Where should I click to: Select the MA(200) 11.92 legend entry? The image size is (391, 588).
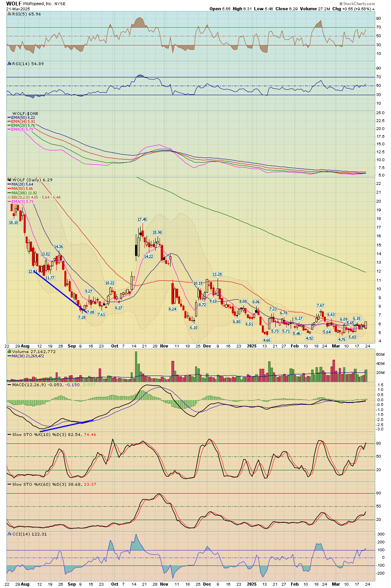click(x=24, y=193)
